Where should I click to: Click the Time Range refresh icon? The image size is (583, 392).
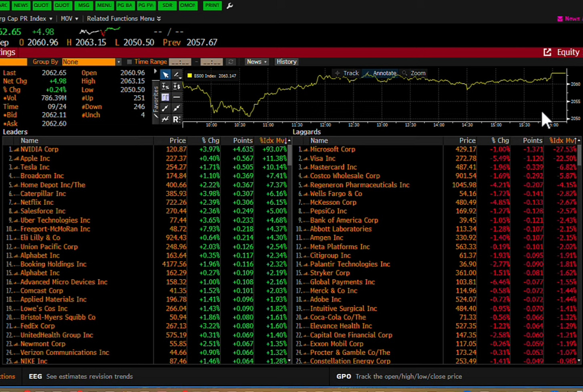[231, 62]
